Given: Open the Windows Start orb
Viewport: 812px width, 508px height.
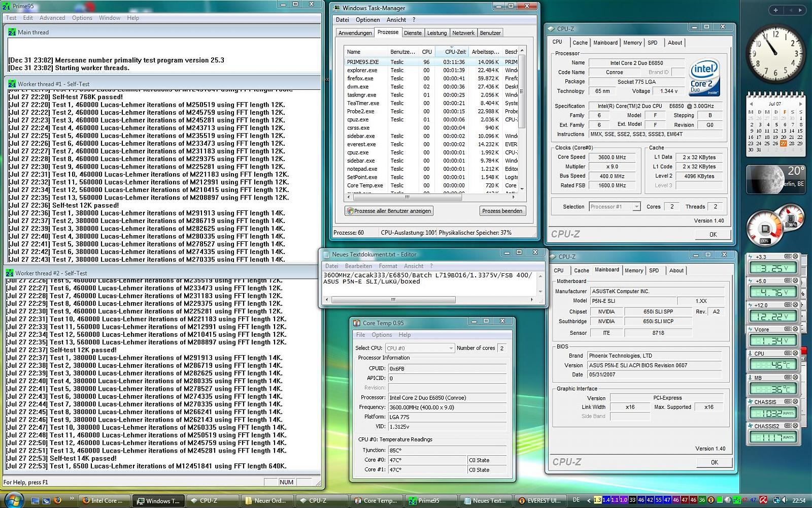Looking at the screenshot, I should point(14,500).
